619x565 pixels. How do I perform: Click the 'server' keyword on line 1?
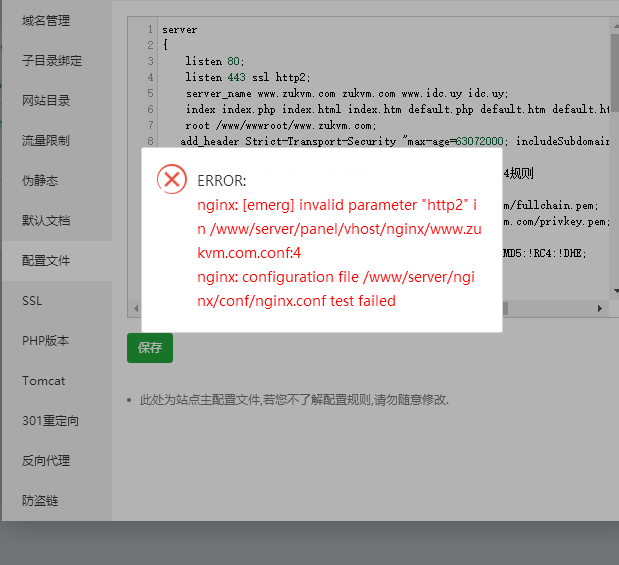[x=180, y=30]
